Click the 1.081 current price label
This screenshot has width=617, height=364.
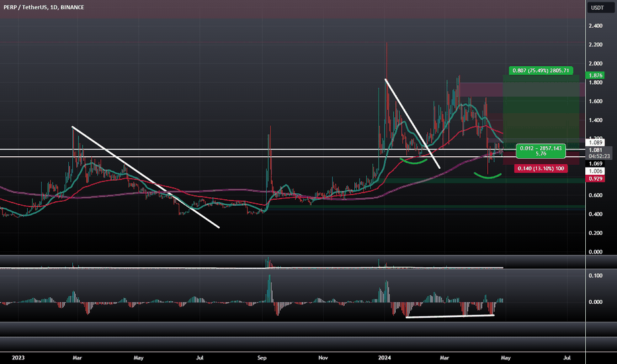[x=595, y=150]
